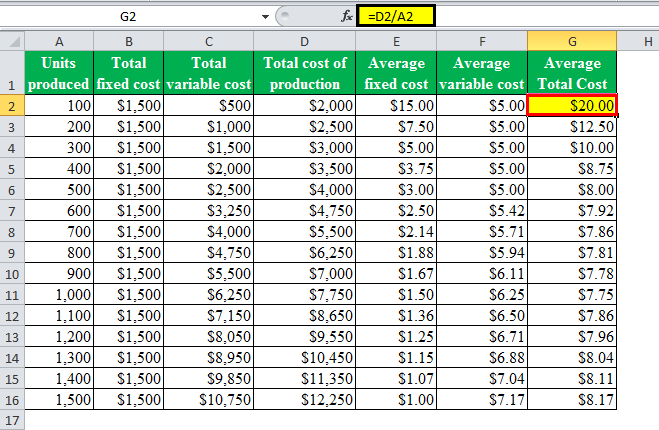Select cell showing $2,000 in row 2
The image size is (659, 430).
click(x=305, y=105)
